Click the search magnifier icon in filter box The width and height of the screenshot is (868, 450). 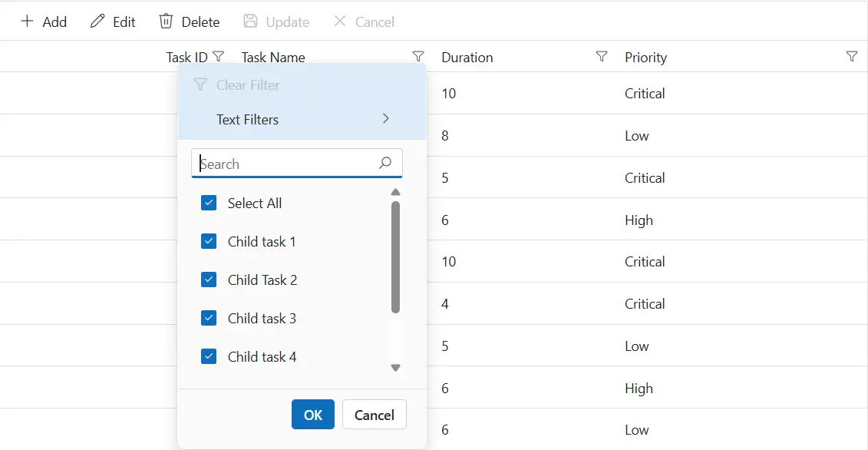click(385, 162)
